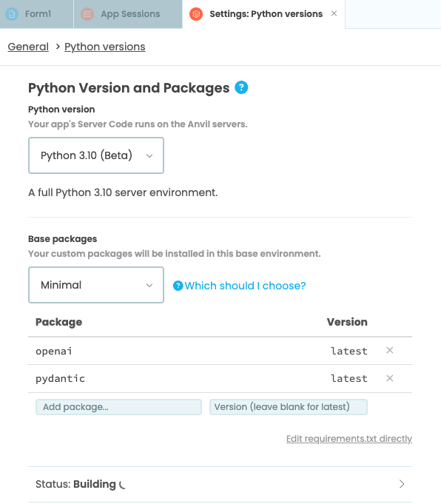Switch to the Form1 tab

pos(37,14)
